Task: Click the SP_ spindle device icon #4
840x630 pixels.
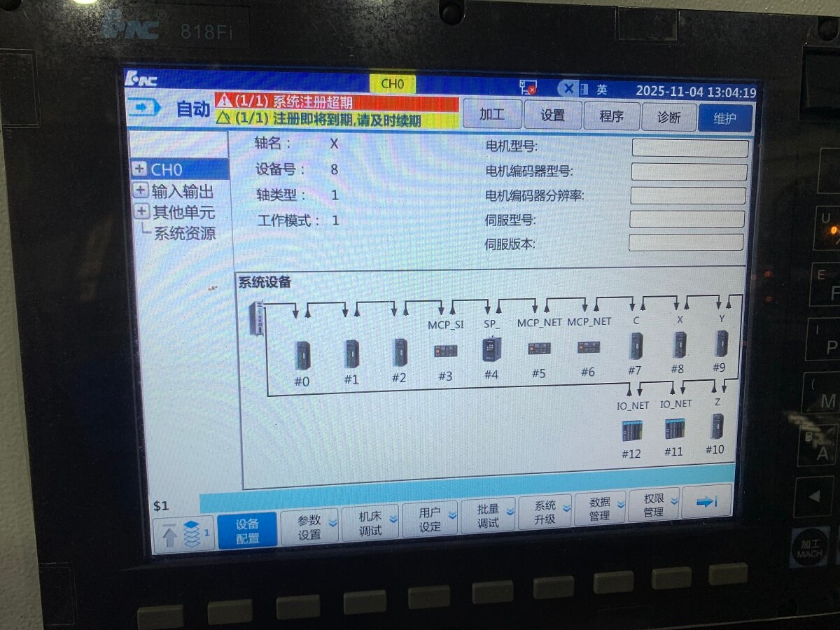Action: click(x=491, y=349)
